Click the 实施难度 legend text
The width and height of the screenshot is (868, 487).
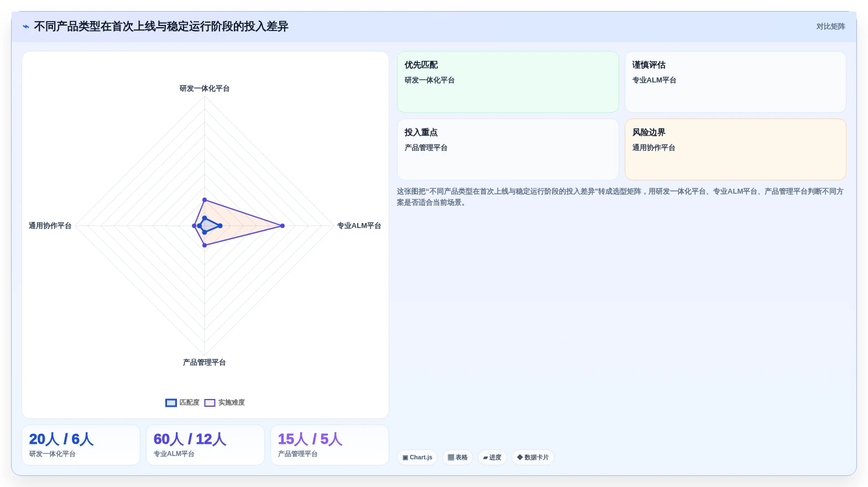[232, 403]
